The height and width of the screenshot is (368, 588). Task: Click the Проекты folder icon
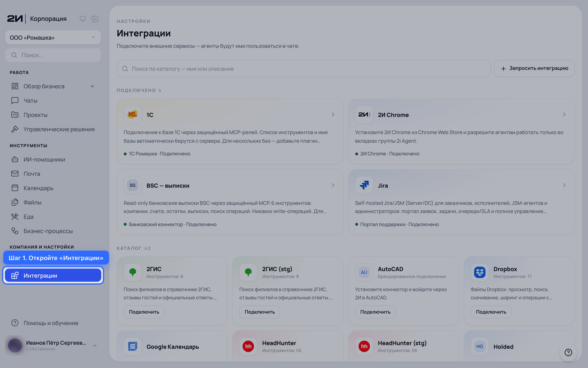[x=15, y=115]
